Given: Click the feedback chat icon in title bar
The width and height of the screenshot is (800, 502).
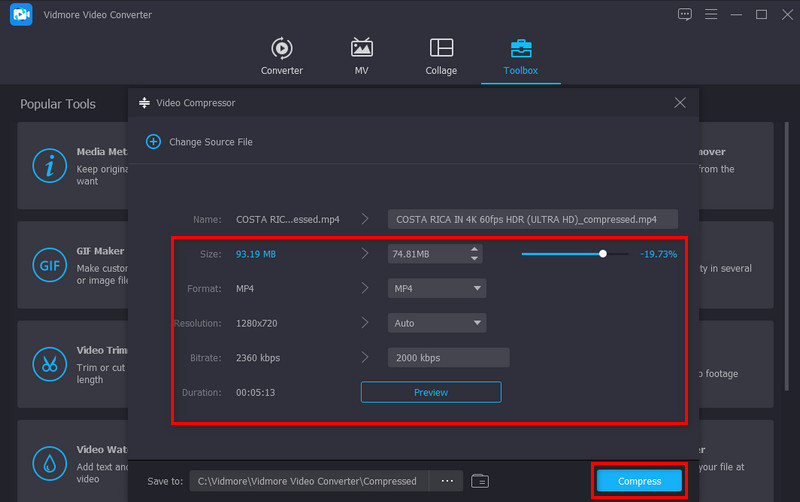Looking at the screenshot, I should pyautogui.click(x=685, y=14).
